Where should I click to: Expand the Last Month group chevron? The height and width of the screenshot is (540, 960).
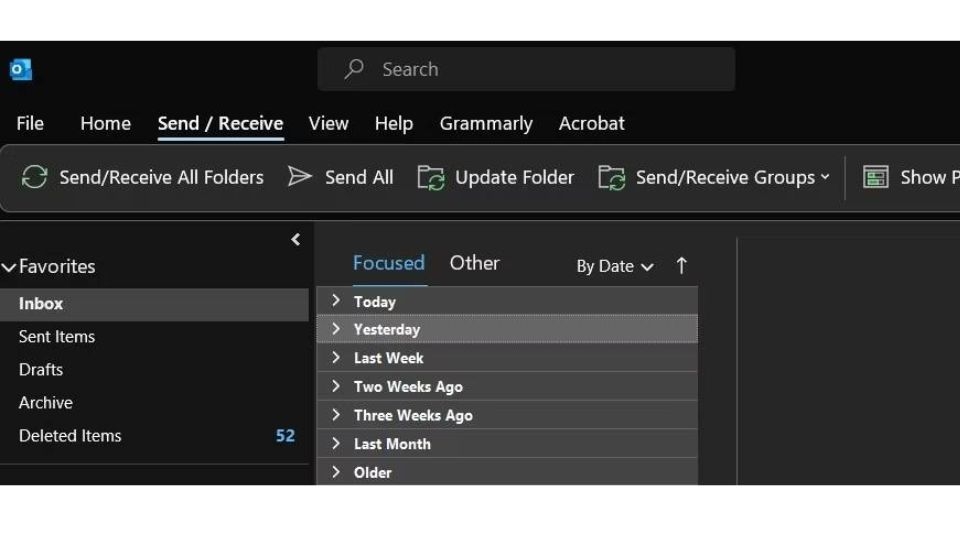tap(336, 443)
